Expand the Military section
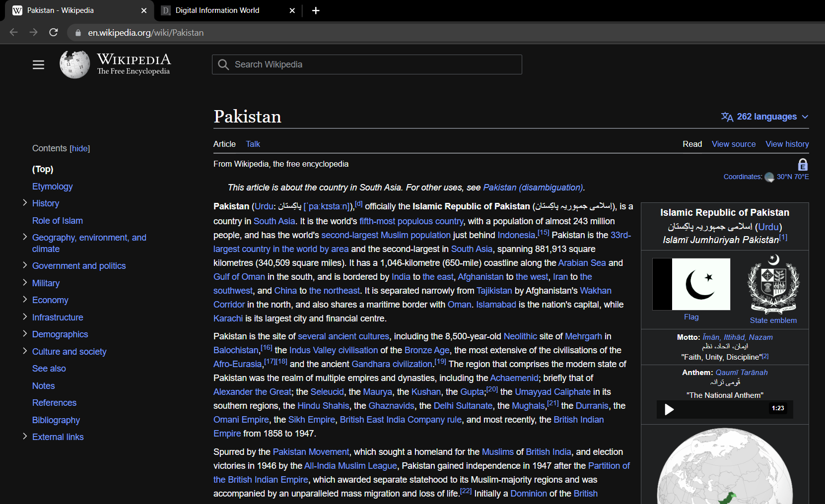The image size is (825, 504). click(25, 282)
